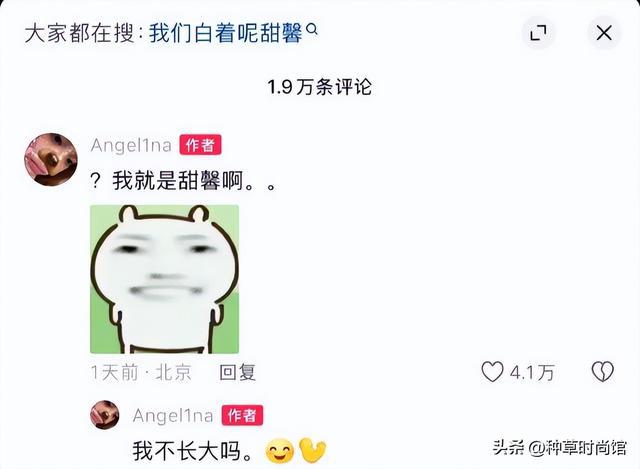The width and height of the screenshot is (640, 469).
Task: Expand comments panel to full screen
Action: tap(538, 33)
